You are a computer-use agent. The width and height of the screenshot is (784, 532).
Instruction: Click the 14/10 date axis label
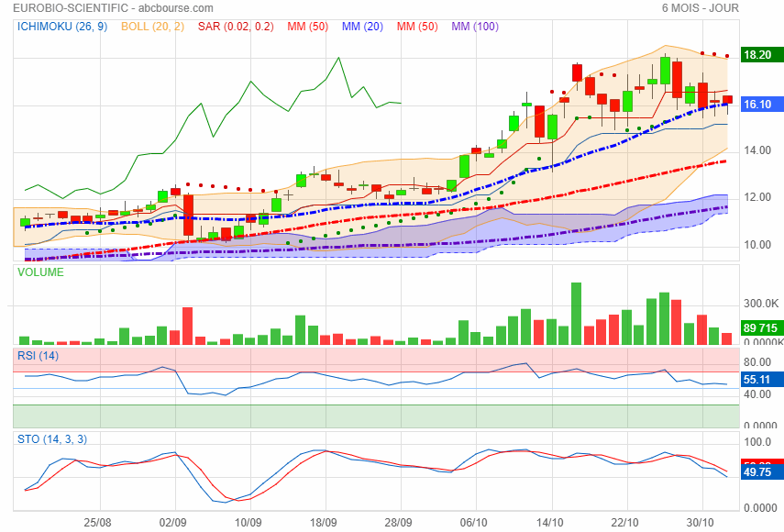pos(550,523)
